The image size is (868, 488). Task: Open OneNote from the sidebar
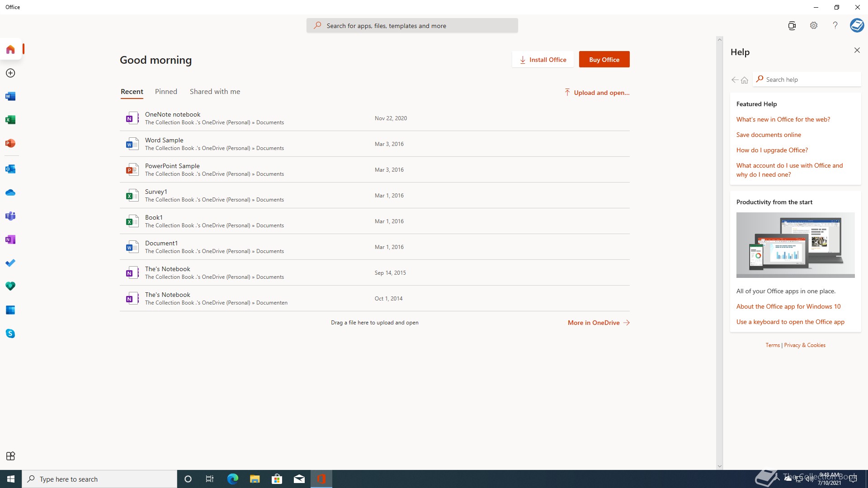click(10, 239)
